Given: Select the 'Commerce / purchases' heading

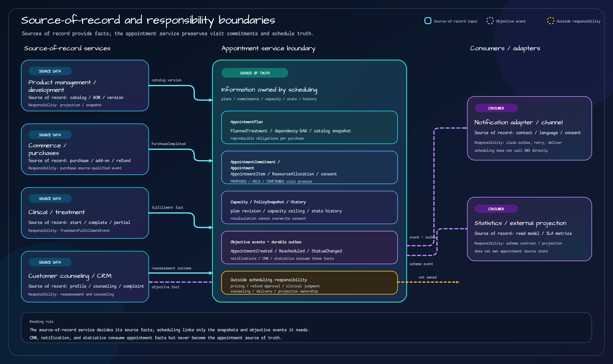Looking at the screenshot, I should click(47, 149).
